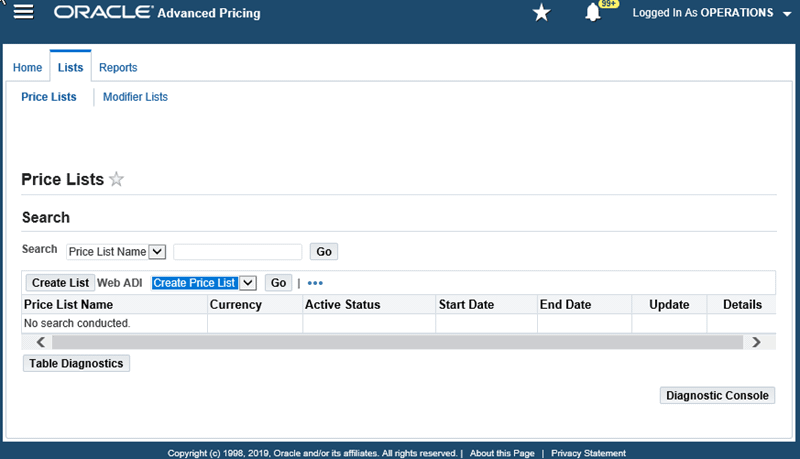
Task: Add Price Lists page to favorites star
Action: (x=116, y=179)
